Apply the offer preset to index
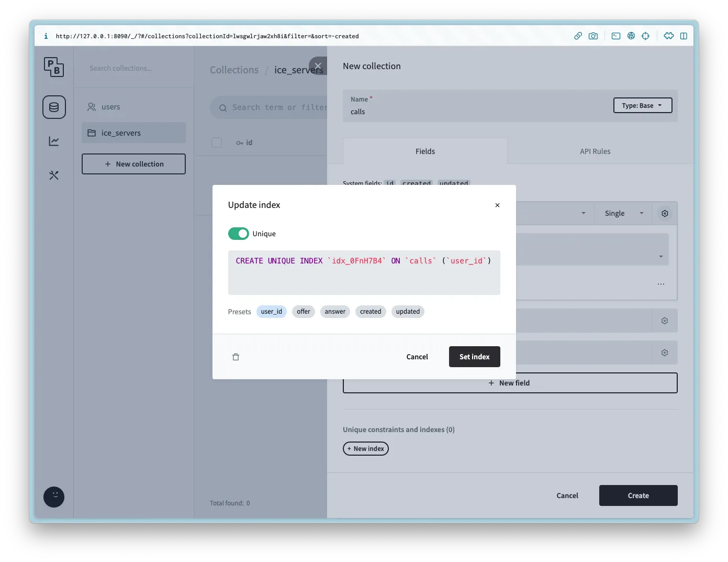 coord(303,312)
